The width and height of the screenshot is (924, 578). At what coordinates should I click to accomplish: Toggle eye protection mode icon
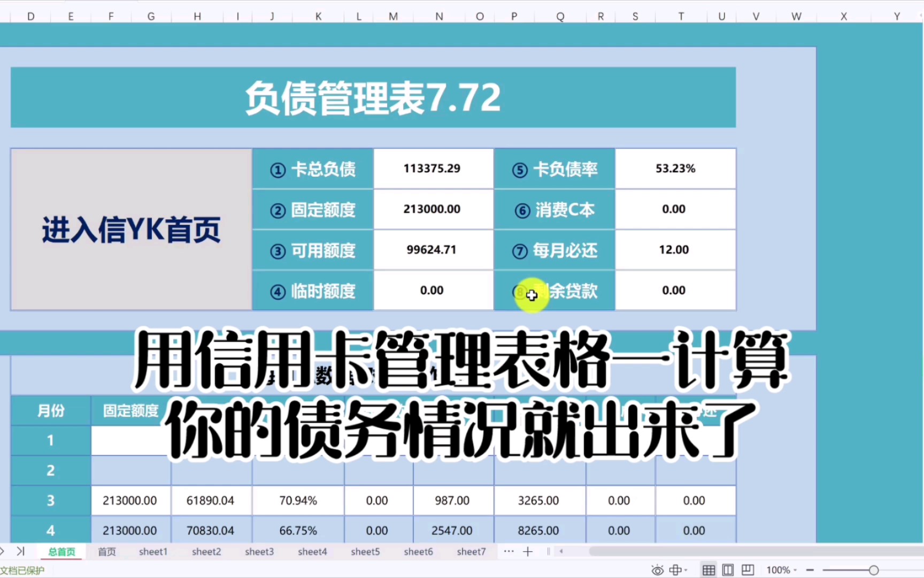pos(657,570)
